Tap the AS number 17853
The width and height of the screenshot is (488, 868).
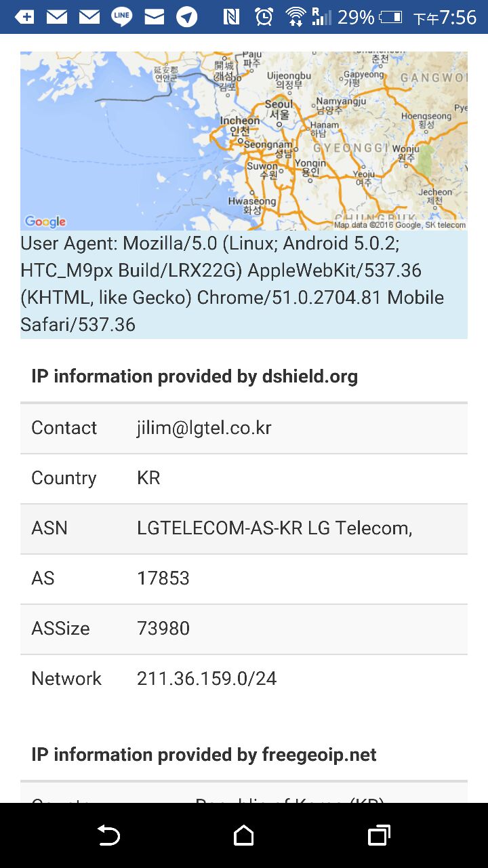(x=163, y=578)
